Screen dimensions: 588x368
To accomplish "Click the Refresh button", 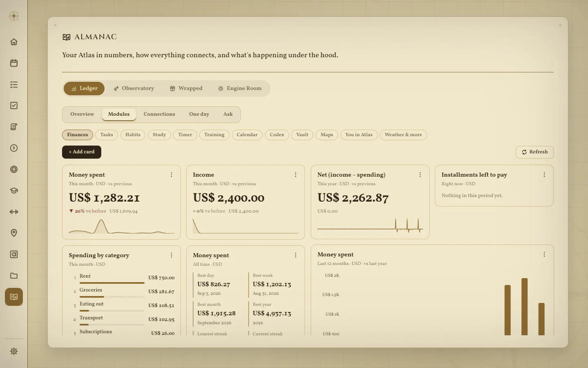I will pos(535,152).
